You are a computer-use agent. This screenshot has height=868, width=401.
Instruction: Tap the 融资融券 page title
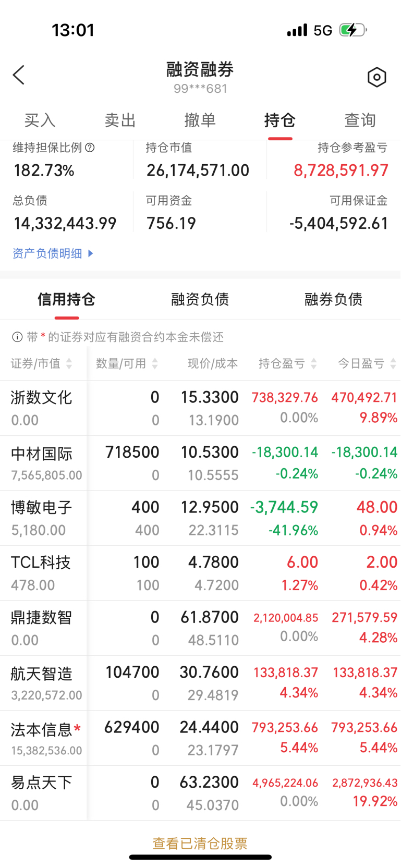coord(200,69)
